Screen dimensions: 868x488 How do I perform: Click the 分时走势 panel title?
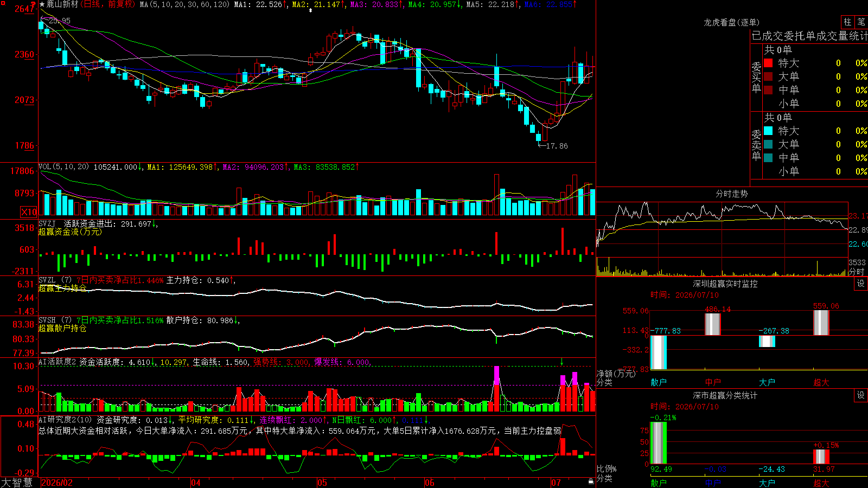(731, 194)
